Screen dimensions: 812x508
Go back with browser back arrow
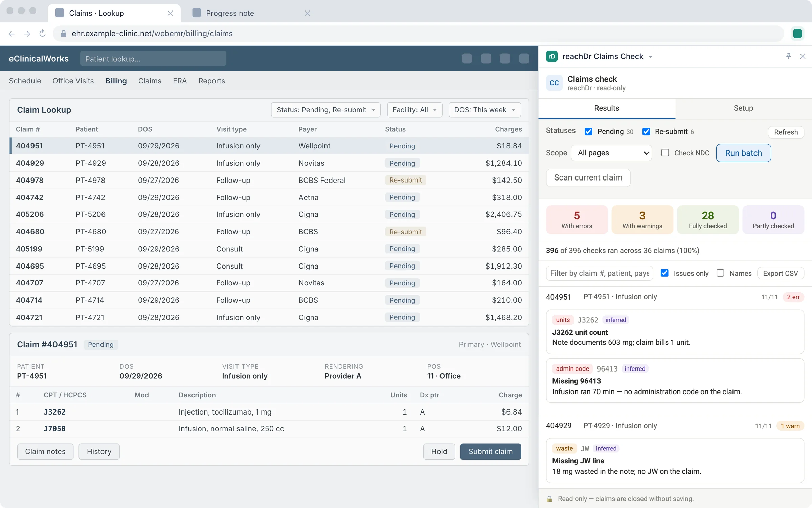point(12,34)
